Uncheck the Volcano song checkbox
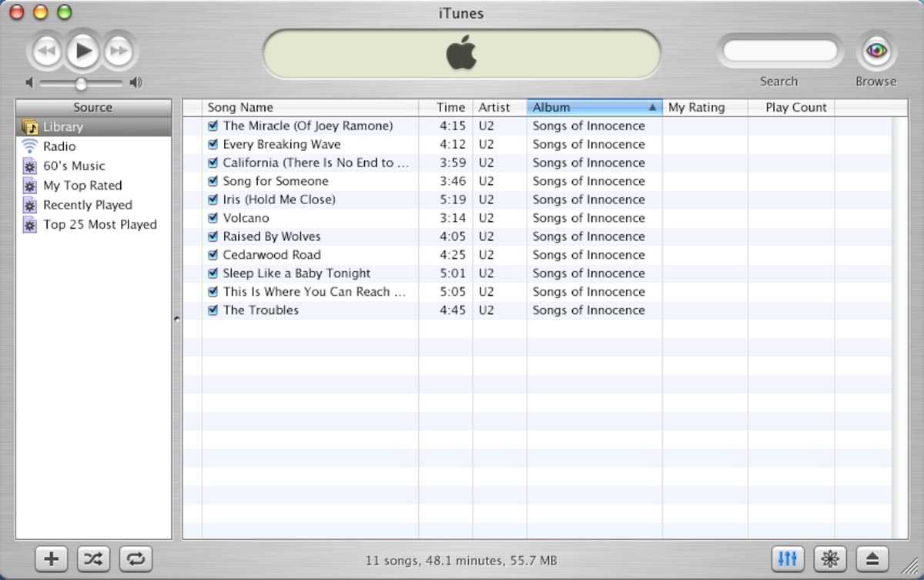Viewport: 924px width, 580px height. (x=213, y=218)
